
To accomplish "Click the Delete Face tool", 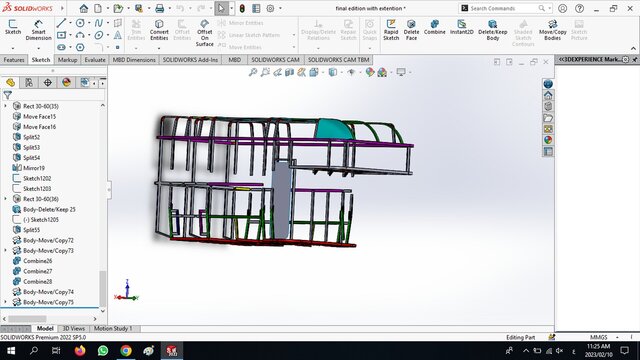I will coord(411,30).
